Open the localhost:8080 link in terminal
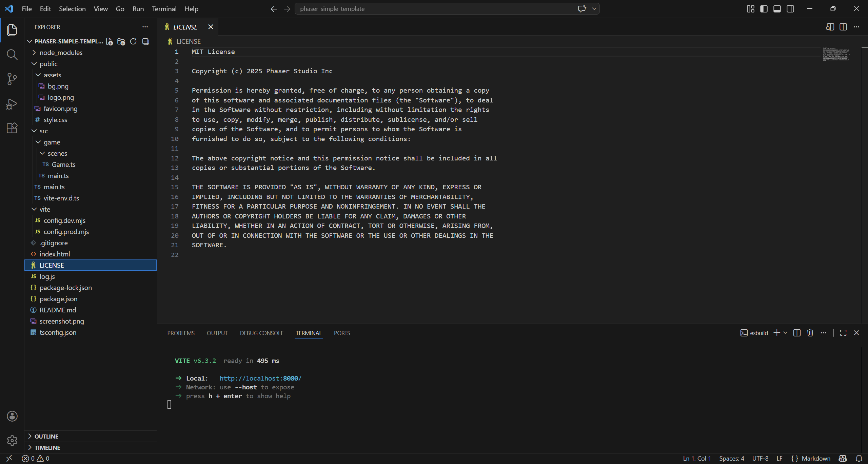This screenshot has width=868, height=464. click(260, 378)
